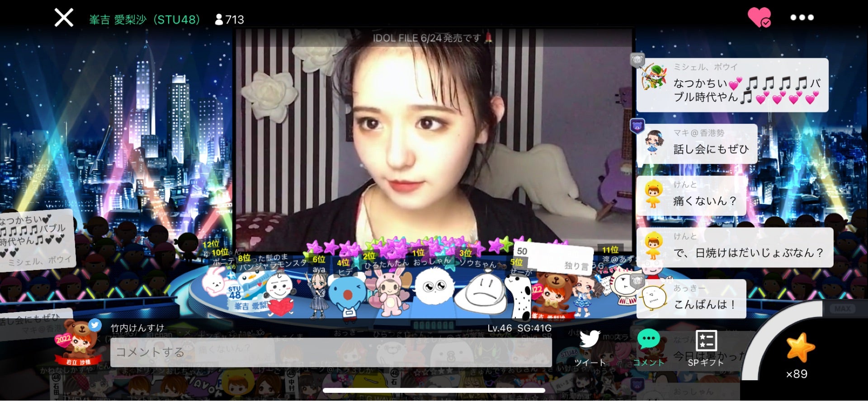Image resolution: width=868 pixels, height=401 pixels.
Task: Open あっきー's comment こんばんは！
Action: (692, 299)
